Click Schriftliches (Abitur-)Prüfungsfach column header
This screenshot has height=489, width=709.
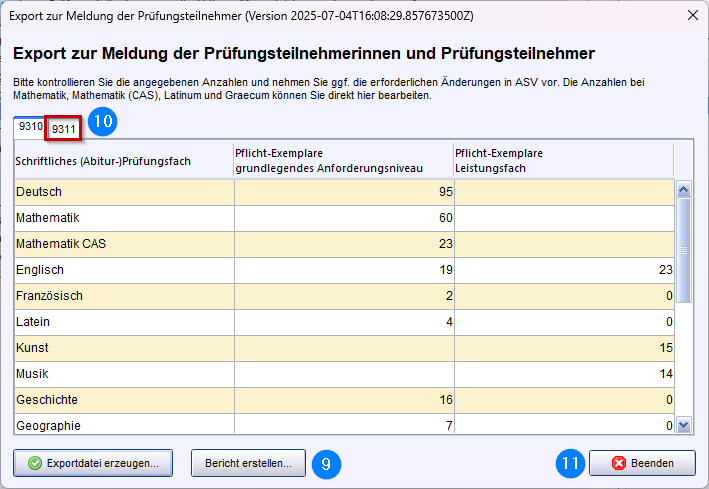click(124, 161)
